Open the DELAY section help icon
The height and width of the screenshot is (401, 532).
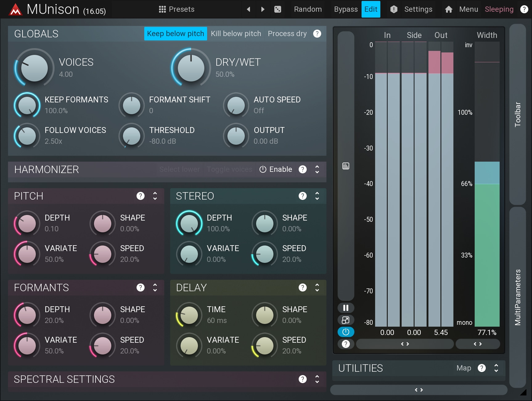[x=303, y=287]
